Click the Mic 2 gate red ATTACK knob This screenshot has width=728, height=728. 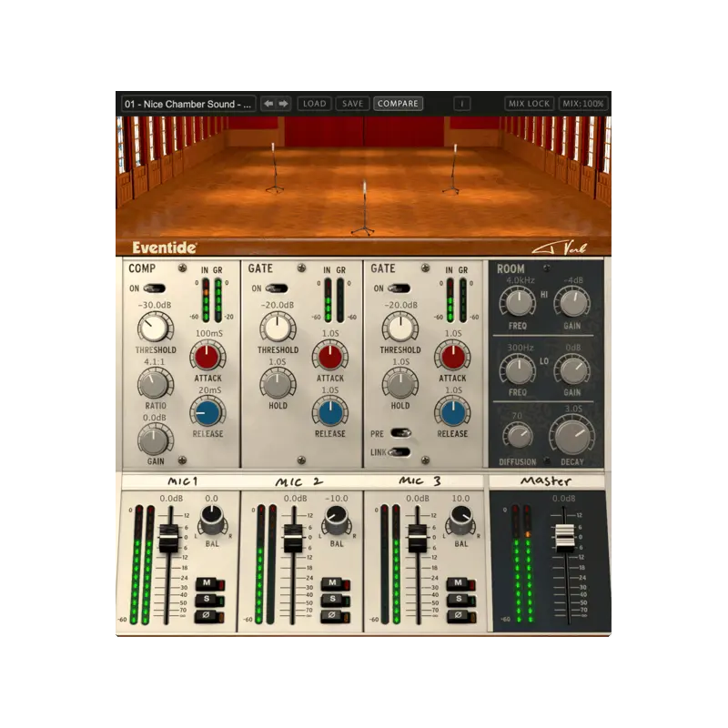pos(330,356)
